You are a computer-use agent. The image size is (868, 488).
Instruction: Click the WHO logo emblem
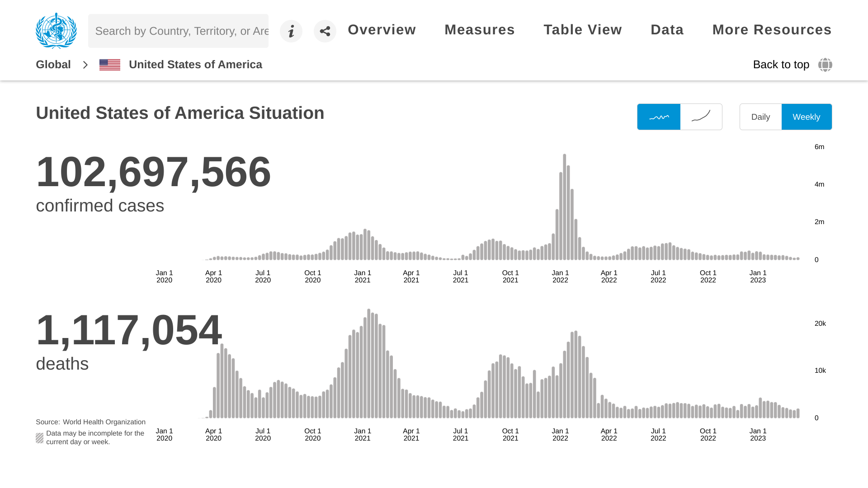coord(56,31)
